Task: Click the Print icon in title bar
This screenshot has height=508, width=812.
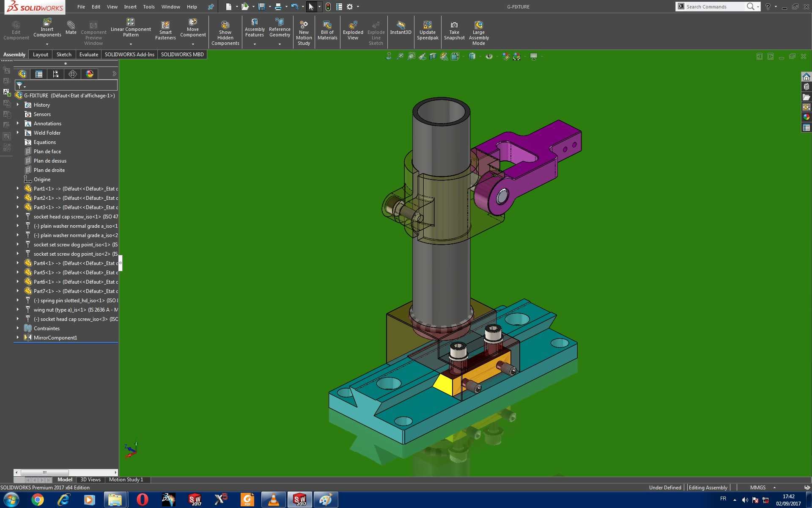Action: click(x=278, y=7)
